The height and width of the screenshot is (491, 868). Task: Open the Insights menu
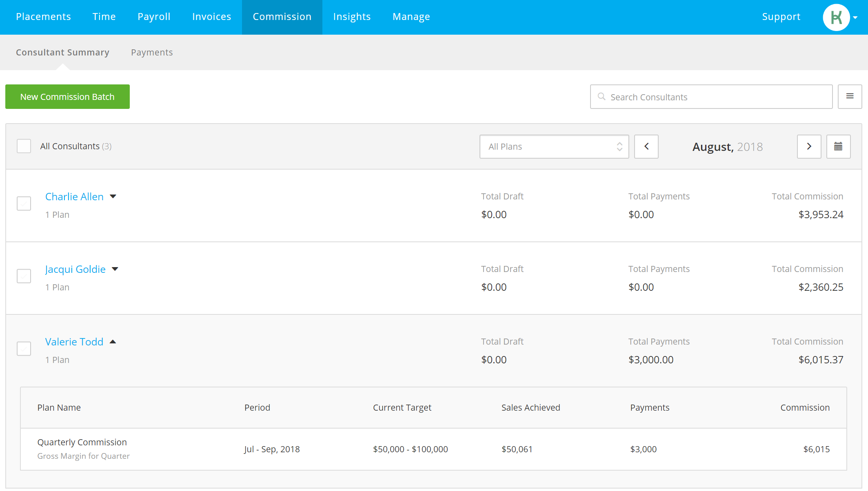[x=352, y=17]
